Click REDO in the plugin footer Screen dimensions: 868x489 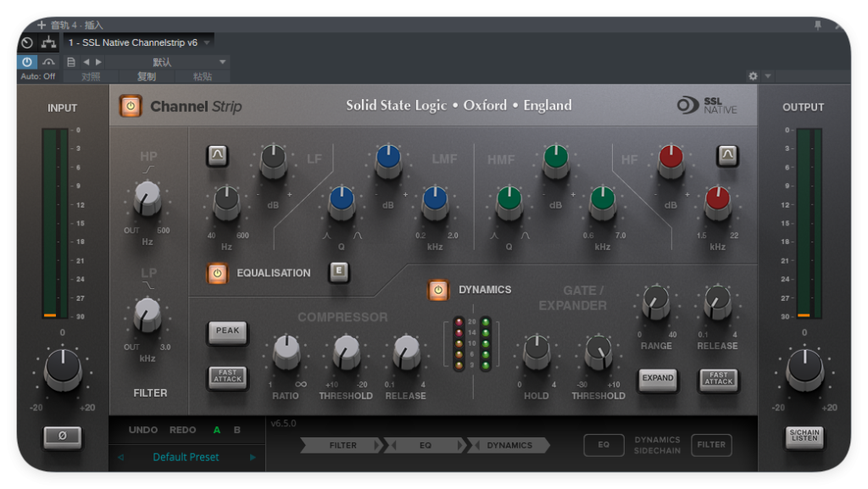pyautogui.click(x=183, y=430)
